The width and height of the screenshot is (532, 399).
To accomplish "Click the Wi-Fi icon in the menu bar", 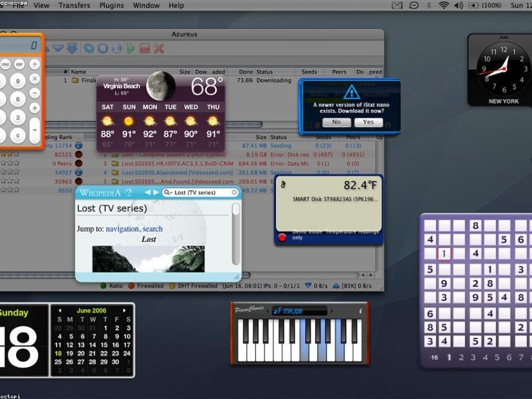I will (x=443, y=5).
